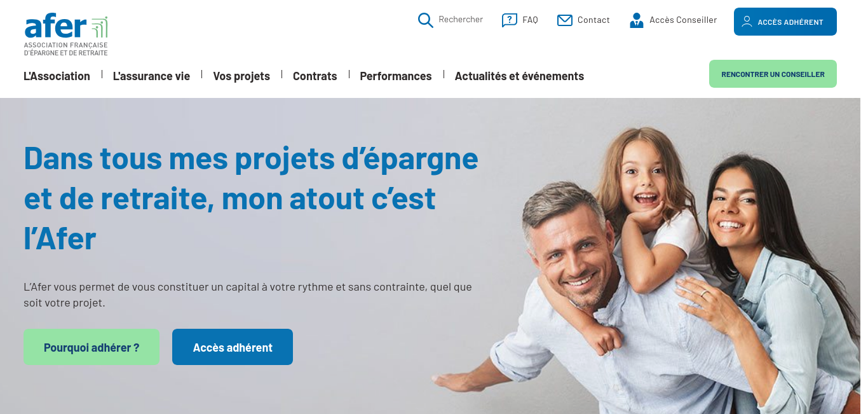Click the Pourquoi adhérer ? button
The height and width of the screenshot is (414, 868).
[x=92, y=347]
